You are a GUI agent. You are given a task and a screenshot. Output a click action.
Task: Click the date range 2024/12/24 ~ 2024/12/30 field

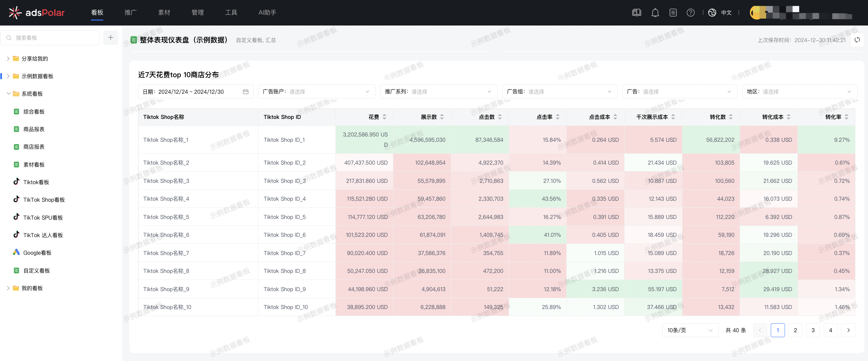pos(195,92)
